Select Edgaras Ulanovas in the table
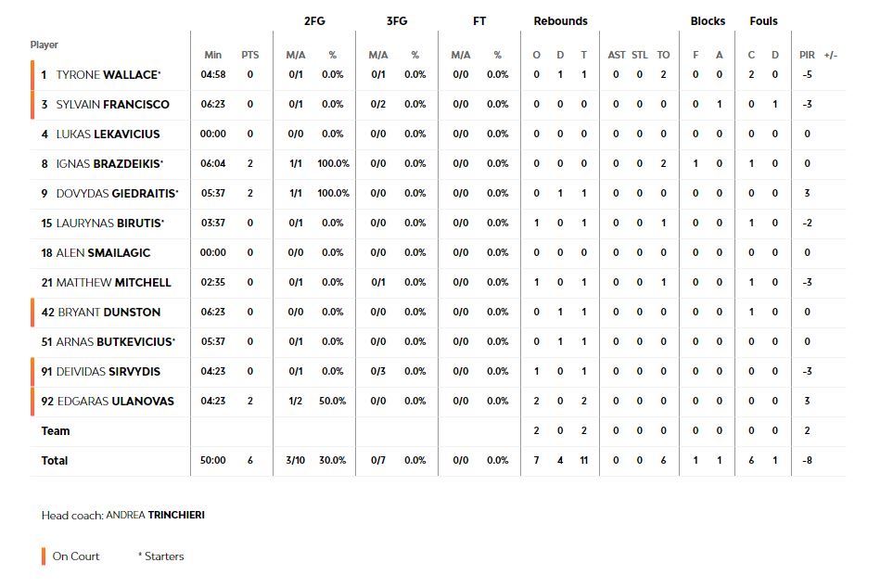893x588 pixels. click(115, 402)
